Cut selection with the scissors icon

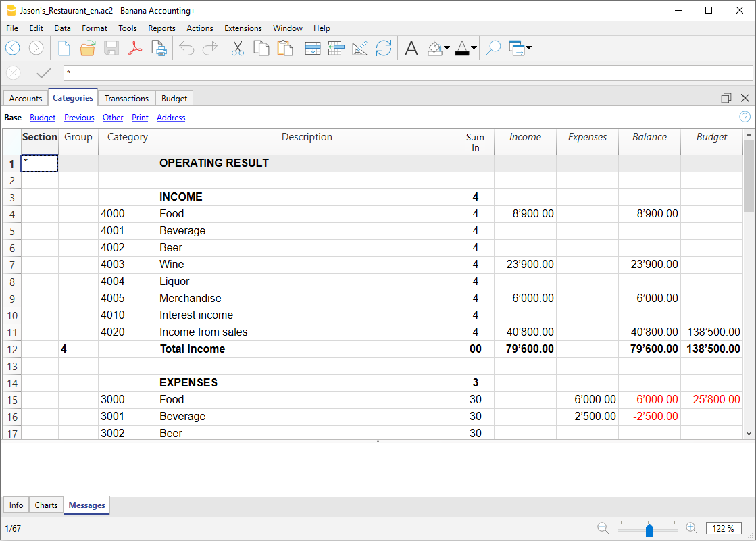pos(238,48)
